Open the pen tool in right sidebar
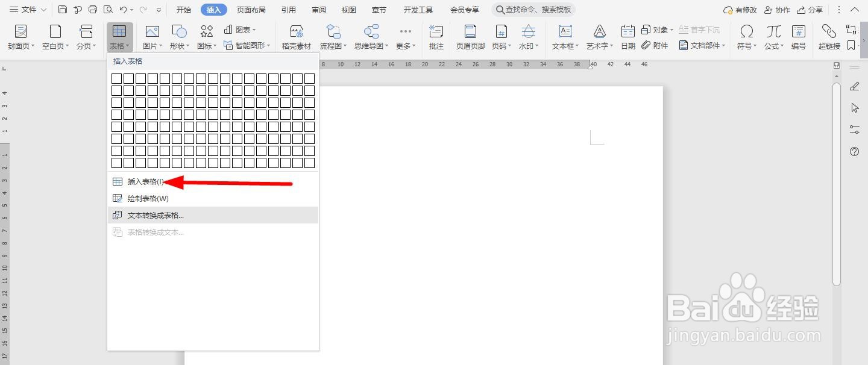The image size is (868, 365). (x=854, y=87)
